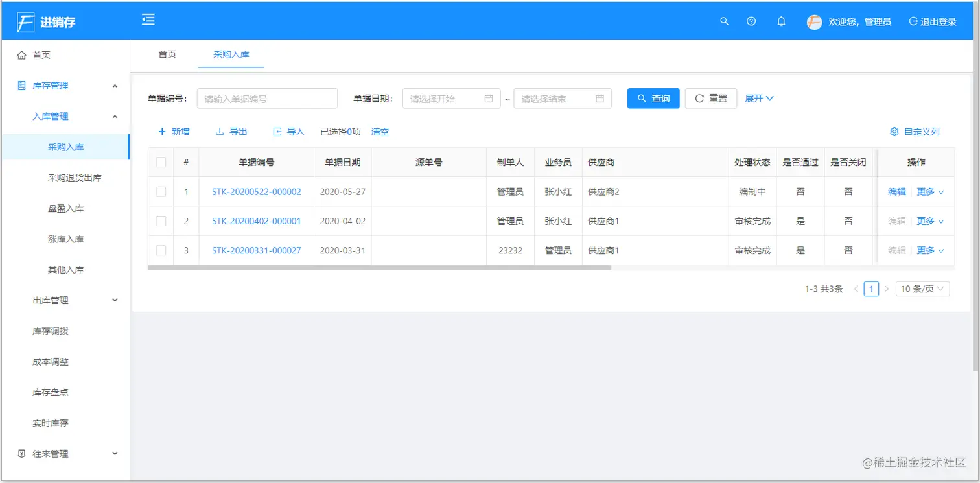980x483 pixels.
Task: Click the 库存管理 icon in sidebar
Action: [x=21, y=86]
